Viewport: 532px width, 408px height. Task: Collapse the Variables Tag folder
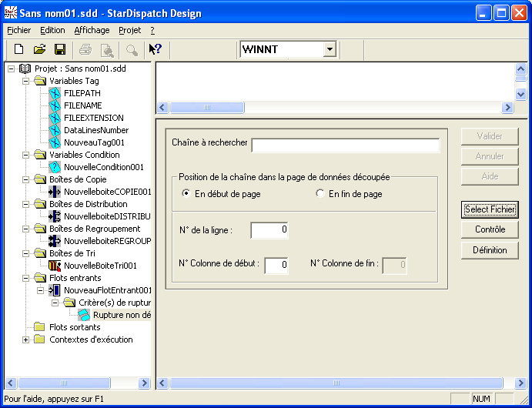[26, 81]
